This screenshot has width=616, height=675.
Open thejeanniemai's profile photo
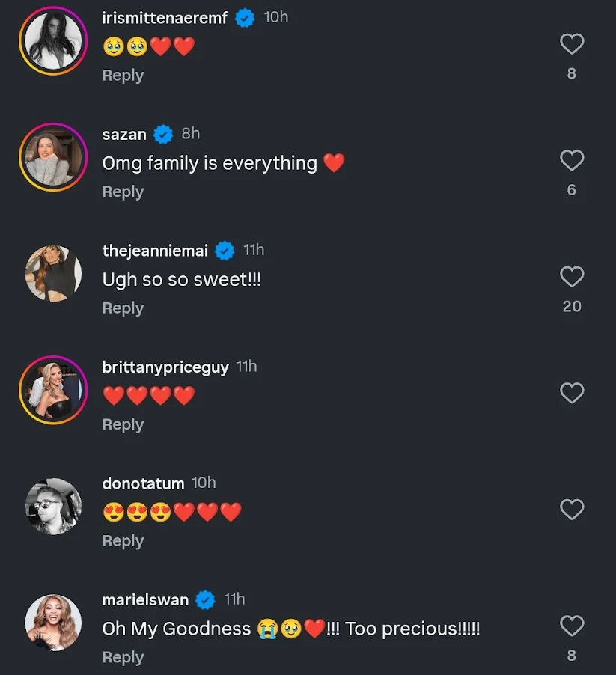point(53,273)
